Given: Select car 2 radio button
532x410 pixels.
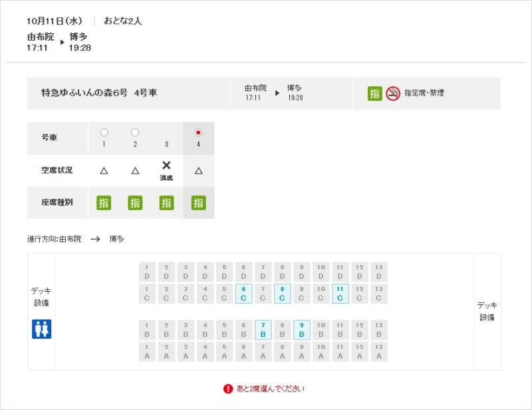Looking at the screenshot, I should tap(135, 132).
